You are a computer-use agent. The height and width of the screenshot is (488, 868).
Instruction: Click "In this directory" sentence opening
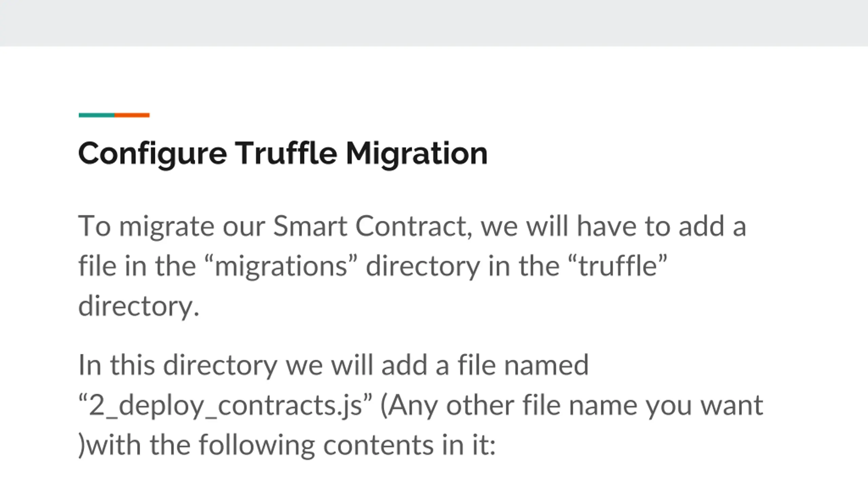[x=178, y=366]
